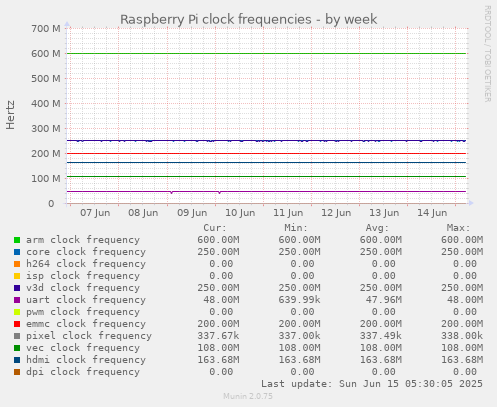Click the vec current value 108.00M

pos(218,348)
